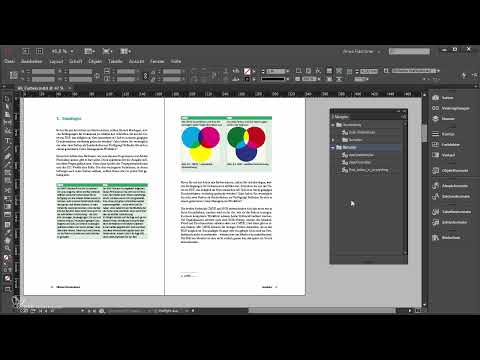480x360 pixels.
Task: Select the Rectangle Frame tool
Action: pyautogui.click(x=7, y=173)
